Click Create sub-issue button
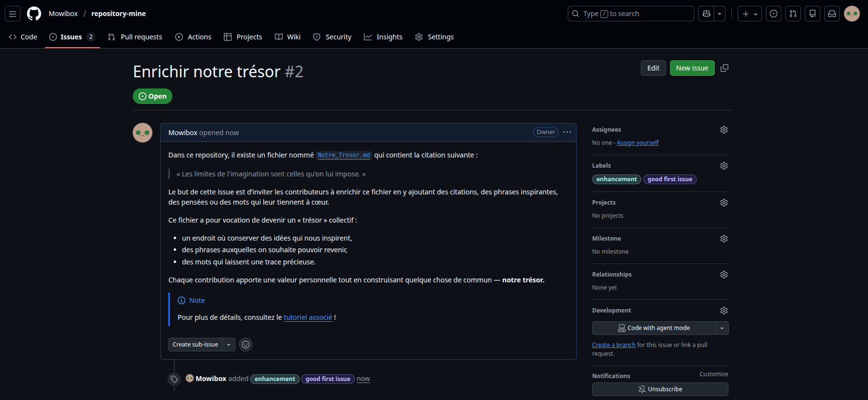Viewport: 868px width, 400px height. pyautogui.click(x=196, y=345)
